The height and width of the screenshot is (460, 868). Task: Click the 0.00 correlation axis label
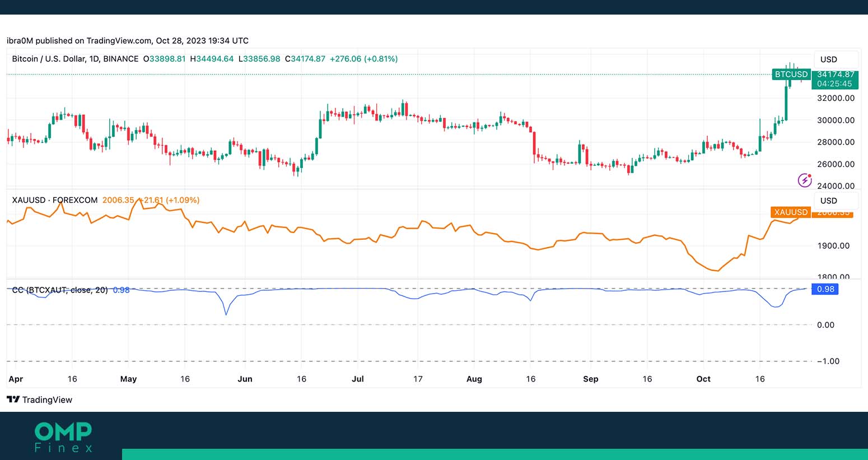[825, 325]
